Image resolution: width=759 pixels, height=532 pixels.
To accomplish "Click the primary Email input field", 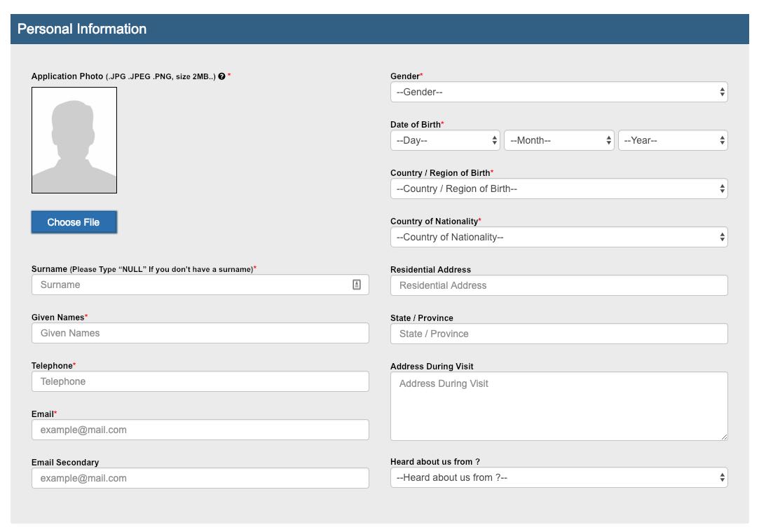I will [x=200, y=430].
